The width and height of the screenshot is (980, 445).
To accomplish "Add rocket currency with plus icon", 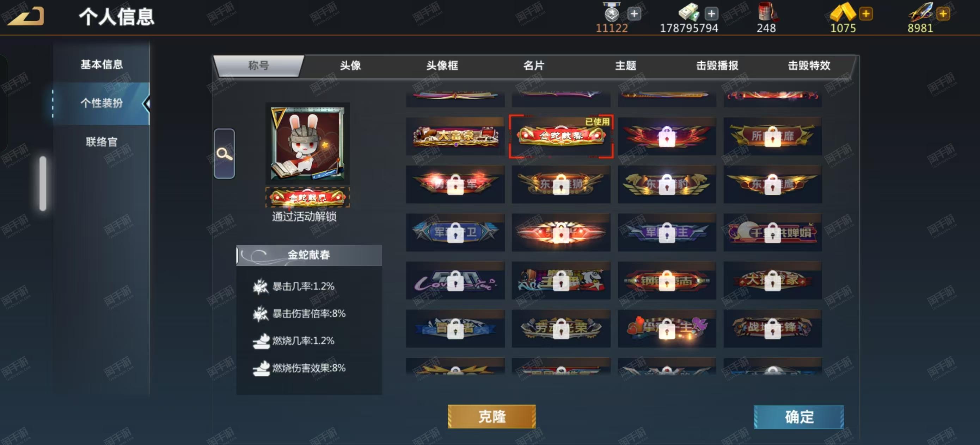I will click(x=943, y=14).
